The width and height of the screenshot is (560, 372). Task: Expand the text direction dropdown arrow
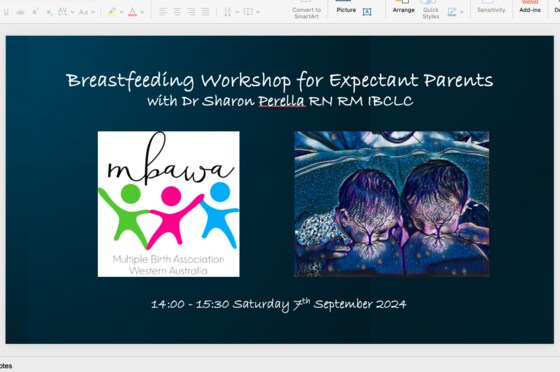pyautogui.click(x=237, y=12)
